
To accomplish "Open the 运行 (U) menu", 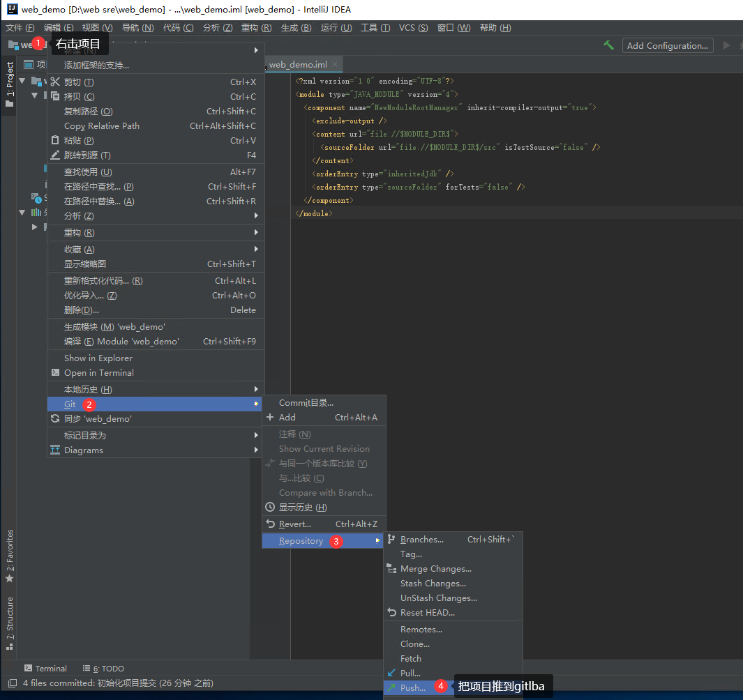I will point(336,27).
